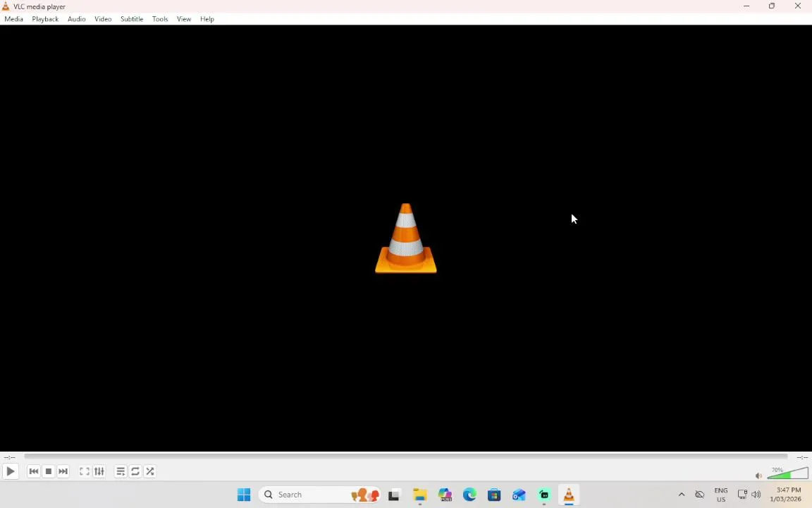Click the remaining time label on the right
Screen dimensions: 812x508
[x=802, y=457]
